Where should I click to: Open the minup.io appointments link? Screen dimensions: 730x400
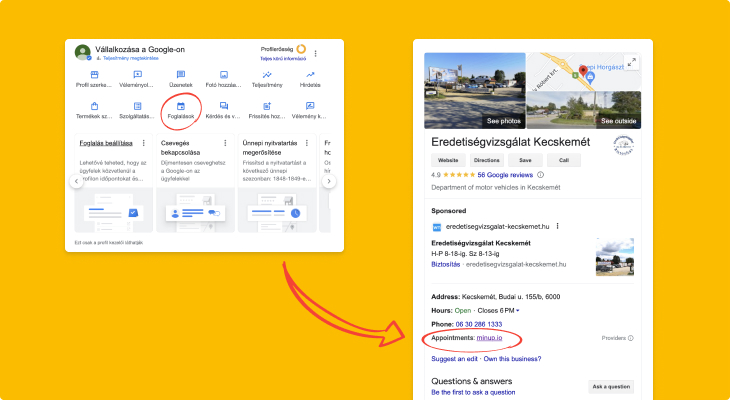[489, 338]
